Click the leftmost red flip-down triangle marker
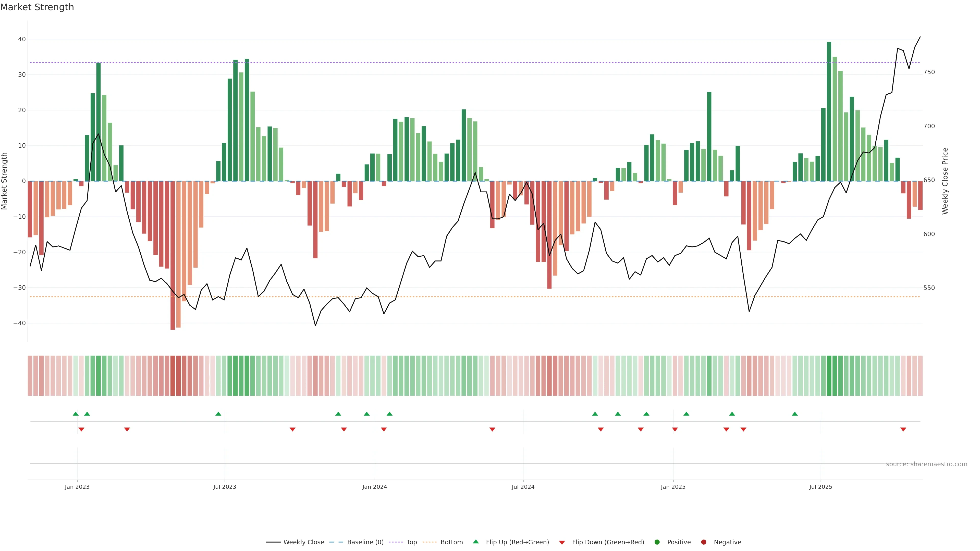Screen dimensions: 980x551 click(x=81, y=429)
